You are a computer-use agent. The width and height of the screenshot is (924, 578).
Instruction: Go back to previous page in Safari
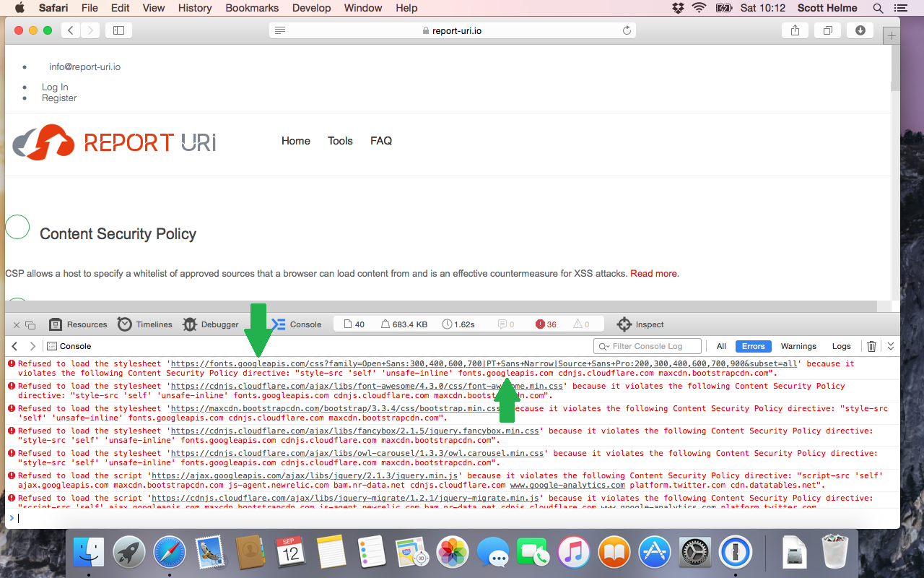click(x=71, y=30)
